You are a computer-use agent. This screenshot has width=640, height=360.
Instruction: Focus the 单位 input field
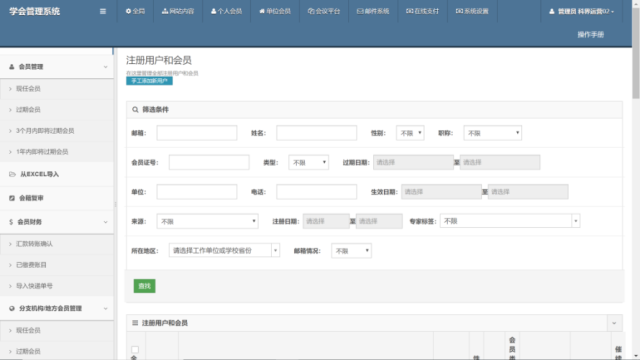tap(197, 192)
